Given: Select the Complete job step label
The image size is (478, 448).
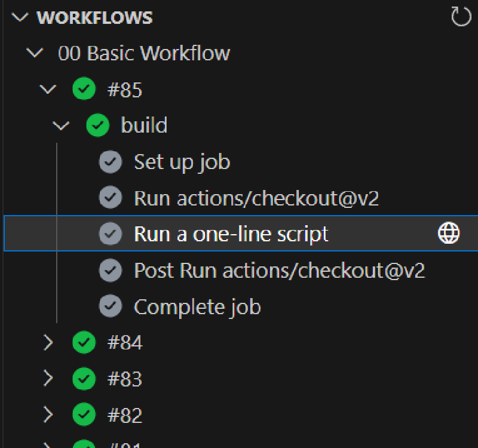Looking at the screenshot, I should click(x=197, y=306).
